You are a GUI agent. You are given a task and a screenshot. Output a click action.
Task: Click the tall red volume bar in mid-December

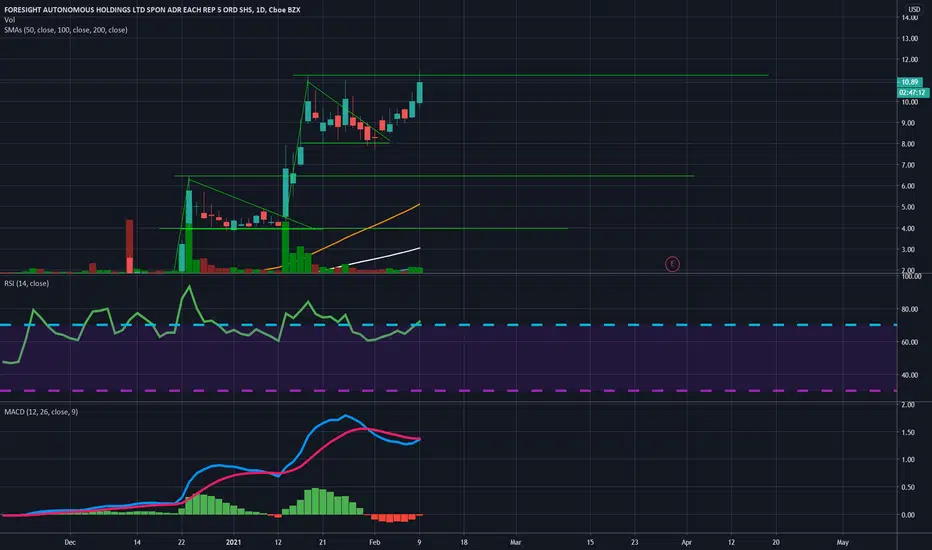(x=130, y=246)
